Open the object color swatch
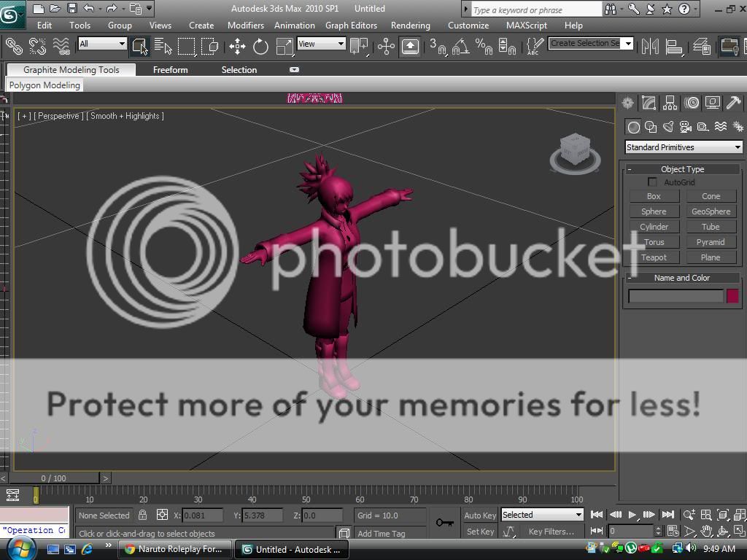This screenshot has width=747, height=560. click(x=732, y=296)
